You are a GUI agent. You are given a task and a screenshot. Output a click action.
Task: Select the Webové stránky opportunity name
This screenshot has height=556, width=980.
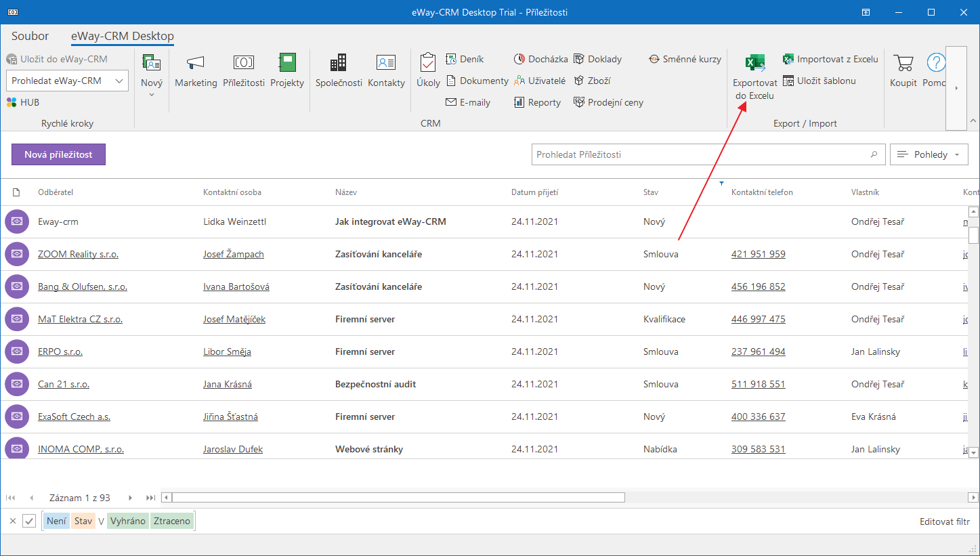pos(369,449)
